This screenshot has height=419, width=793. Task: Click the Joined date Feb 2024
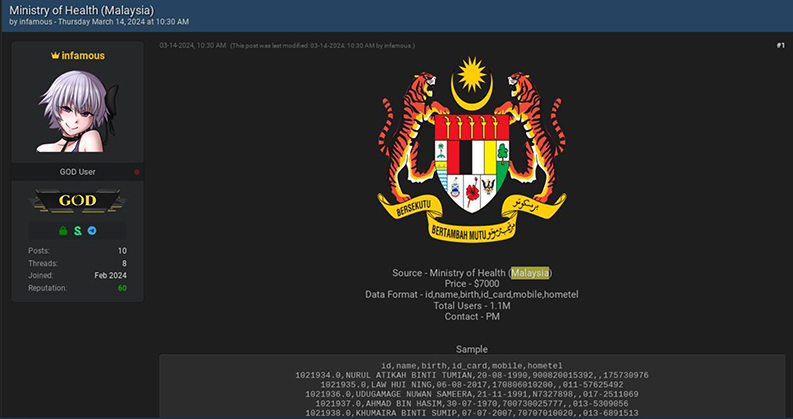tap(110, 276)
